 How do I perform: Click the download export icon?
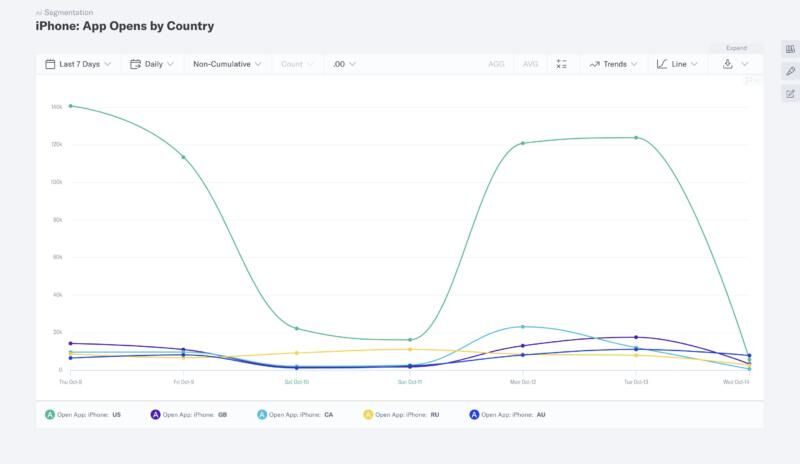point(728,64)
